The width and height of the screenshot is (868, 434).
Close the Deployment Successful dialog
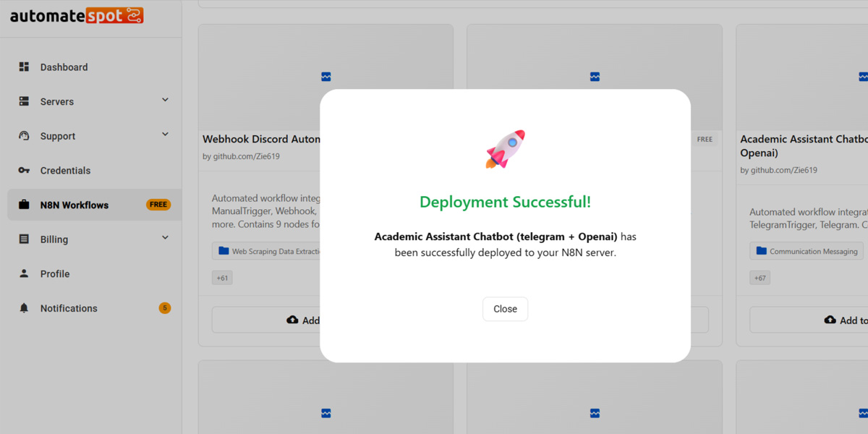(505, 309)
